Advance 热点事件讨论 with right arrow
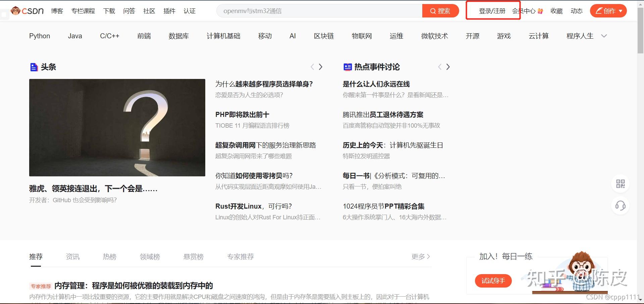644x304 pixels. (448, 67)
